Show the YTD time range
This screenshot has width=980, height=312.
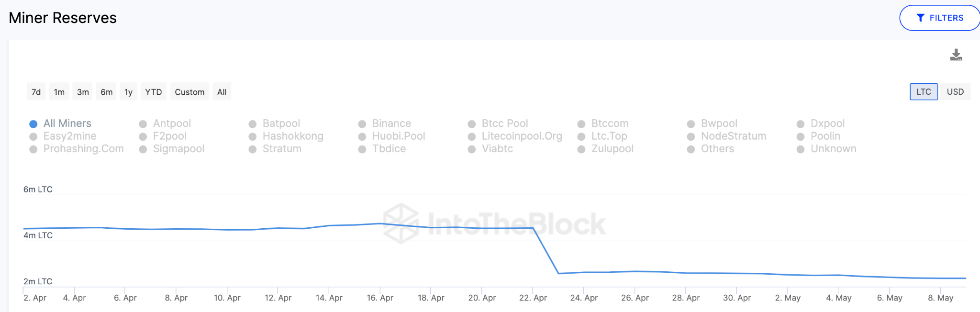(x=154, y=92)
